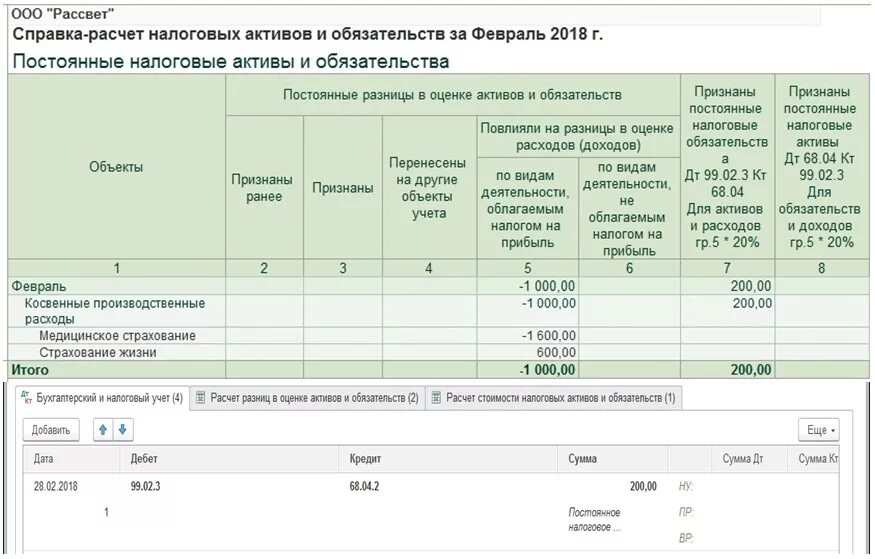This screenshot has width=875, height=559.
Task: Click the 200,00 sum in posting row
Action: 643,486
